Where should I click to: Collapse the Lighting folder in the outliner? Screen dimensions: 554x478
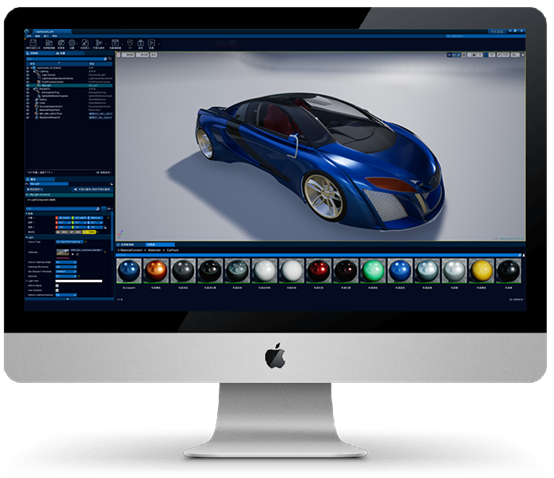tap(34, 71)
